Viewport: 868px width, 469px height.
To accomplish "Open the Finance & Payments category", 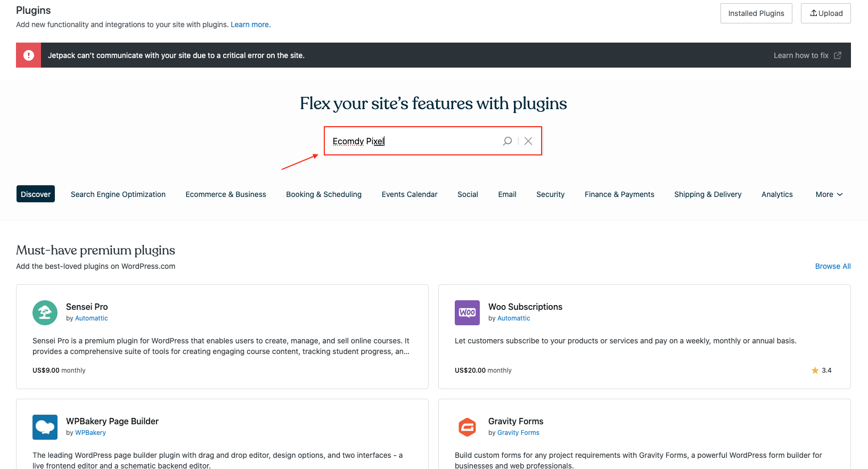I will (x=619, y=194).
